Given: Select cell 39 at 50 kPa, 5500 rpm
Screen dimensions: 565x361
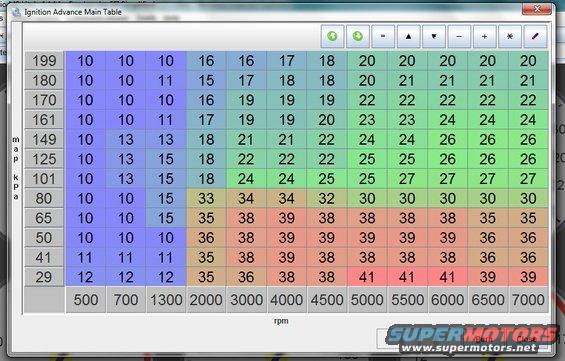Looking at the screenshot, I should click(407, 238).
